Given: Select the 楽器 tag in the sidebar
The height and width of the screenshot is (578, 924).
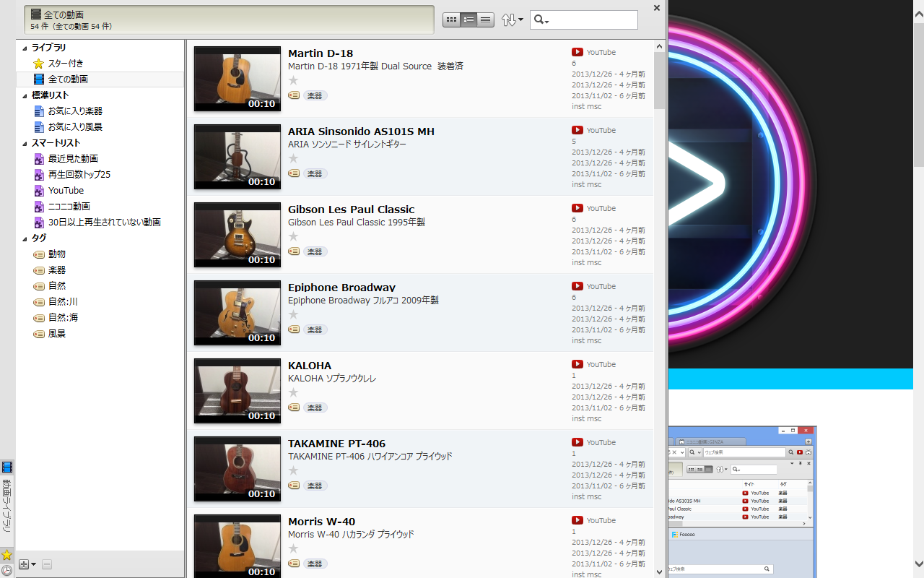Looking at the screenshot, I should pyautogui.click(x=57, y=270).
